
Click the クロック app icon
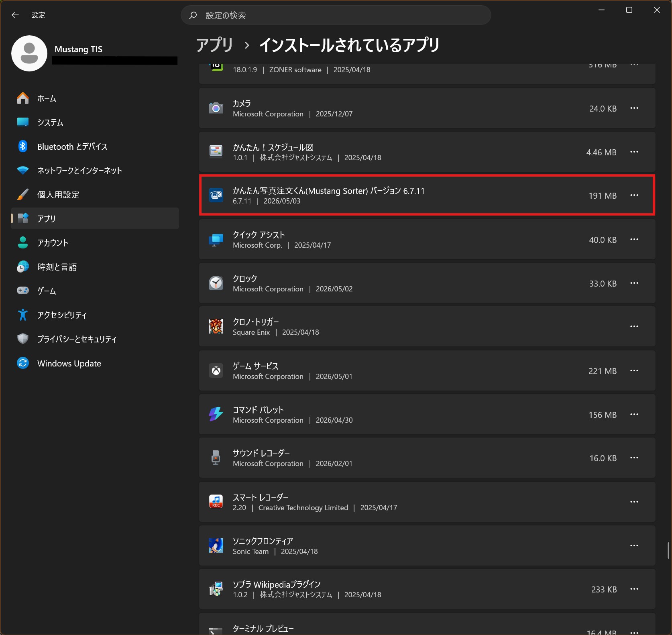[216, 283]
